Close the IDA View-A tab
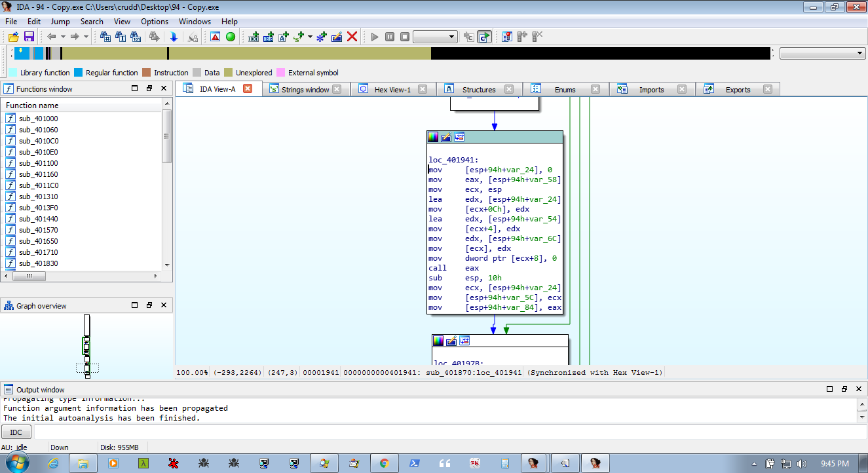Viewport: 868px width, 473px height. point(248,89)
